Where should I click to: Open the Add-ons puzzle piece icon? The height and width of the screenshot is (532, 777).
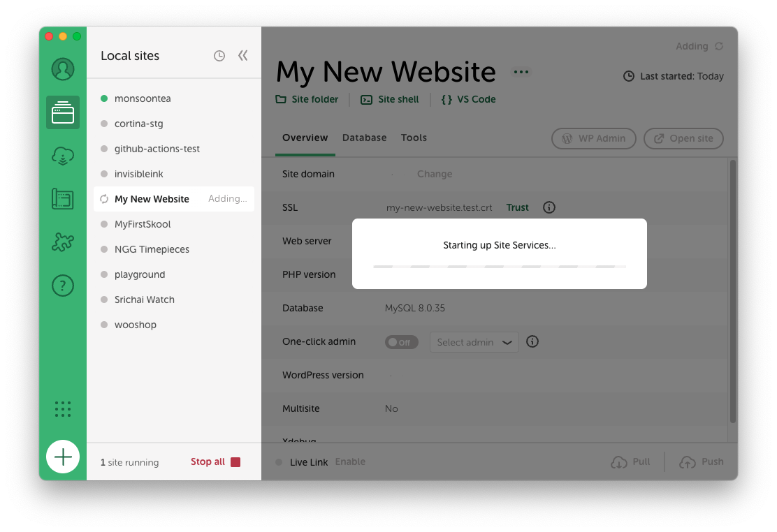(x=63, y=242)
